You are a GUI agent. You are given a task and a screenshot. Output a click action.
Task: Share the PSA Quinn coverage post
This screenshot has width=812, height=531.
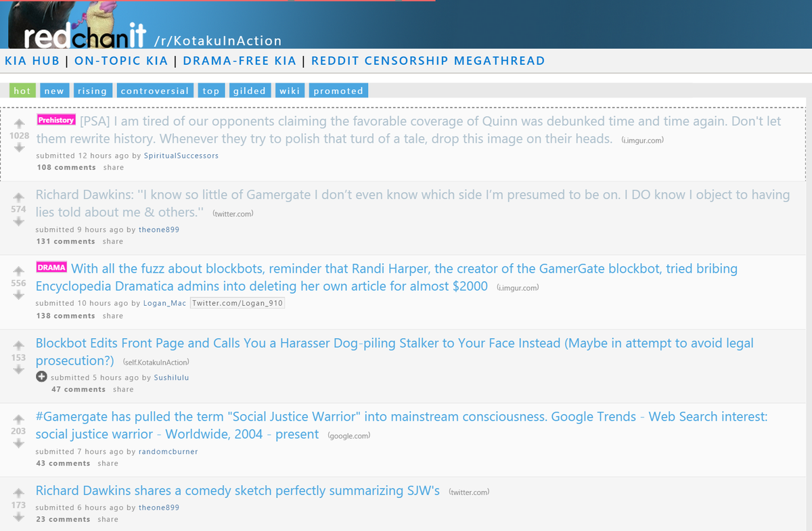[x=114, y=167]
